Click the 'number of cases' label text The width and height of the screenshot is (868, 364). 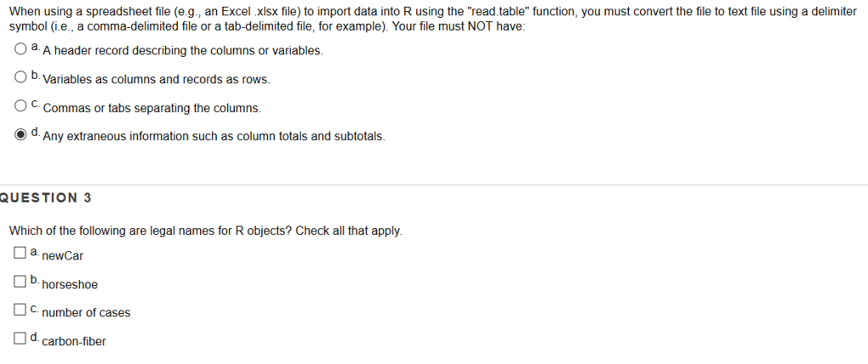(86, 313)
